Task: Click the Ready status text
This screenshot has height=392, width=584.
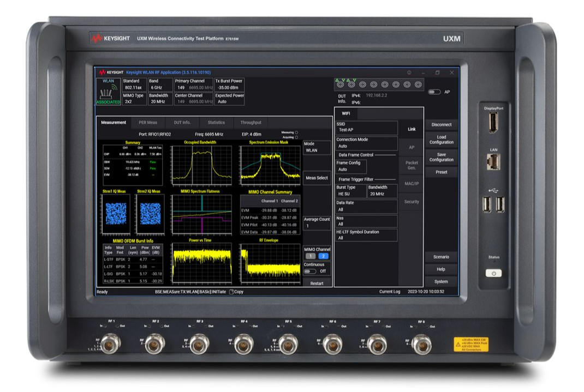Action: coord(102,292)
